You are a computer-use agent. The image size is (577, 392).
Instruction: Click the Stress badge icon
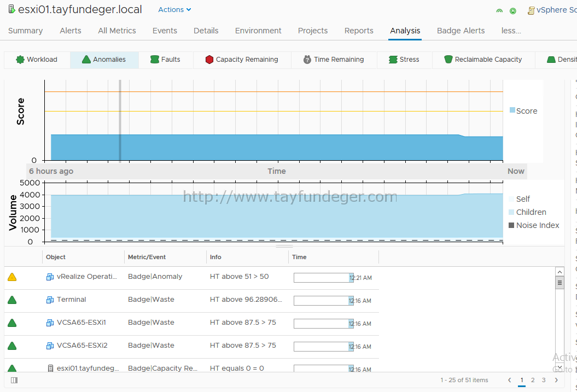[393, 60]
